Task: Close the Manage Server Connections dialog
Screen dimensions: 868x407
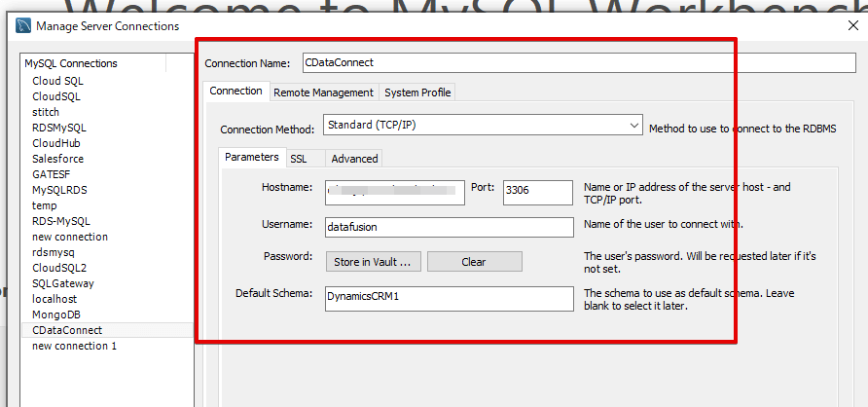Action: (x=853, y=25)
